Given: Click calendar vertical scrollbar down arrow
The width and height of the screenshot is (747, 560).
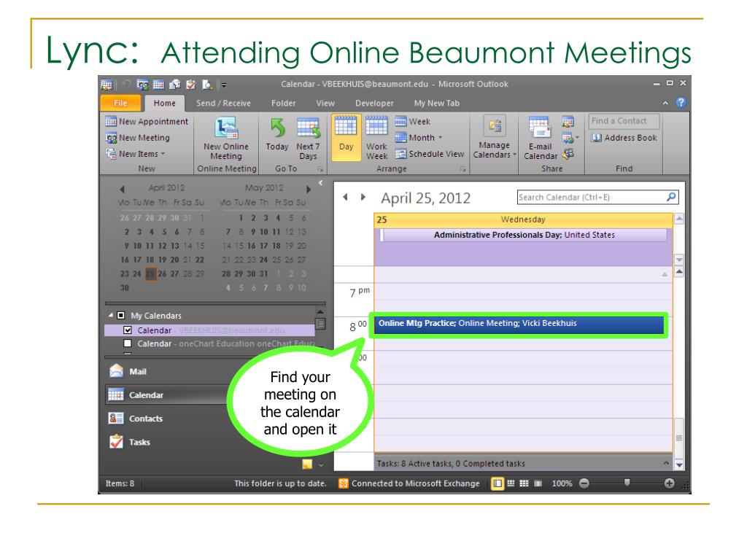Looking at the screenshot, I should click(679, 464).
